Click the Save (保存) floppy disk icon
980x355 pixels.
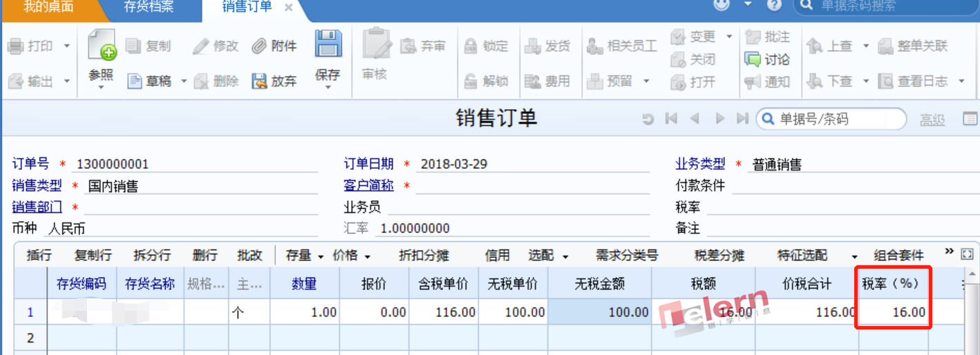coord(328,43)
